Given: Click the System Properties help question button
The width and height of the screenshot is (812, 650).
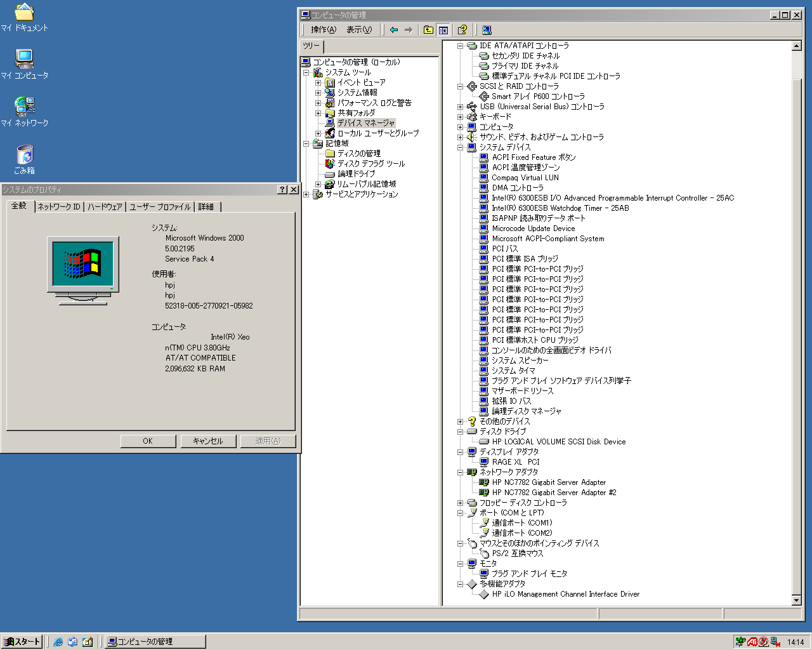Looking at the screenshot, I should [x=282, y=190].
